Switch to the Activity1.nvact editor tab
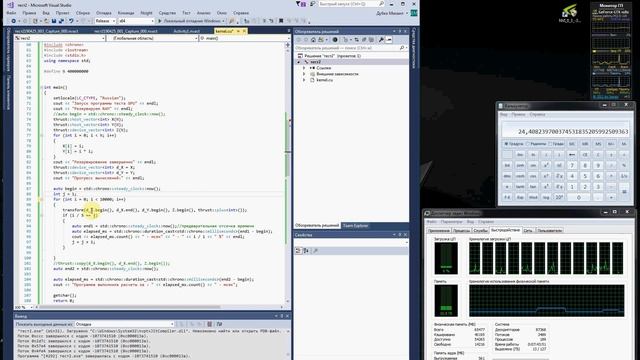The width and height of the screenshot is (640, 360). (187, 31)
